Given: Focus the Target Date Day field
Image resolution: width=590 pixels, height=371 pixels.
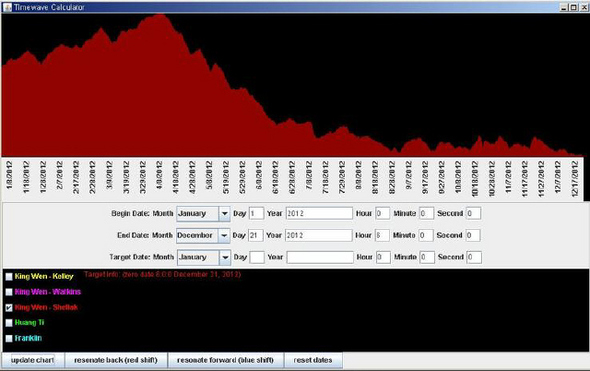Looking at the screenshot, I should tap(257, 257).
